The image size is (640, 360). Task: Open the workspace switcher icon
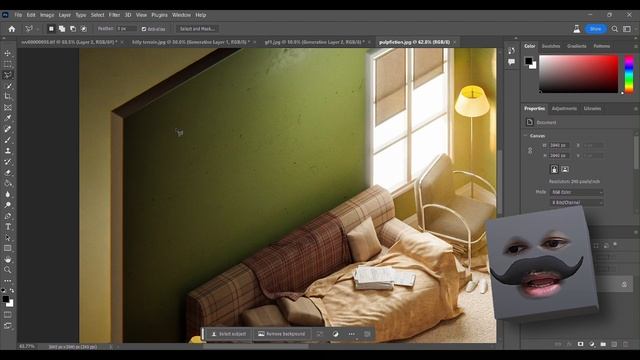point(627,29)
